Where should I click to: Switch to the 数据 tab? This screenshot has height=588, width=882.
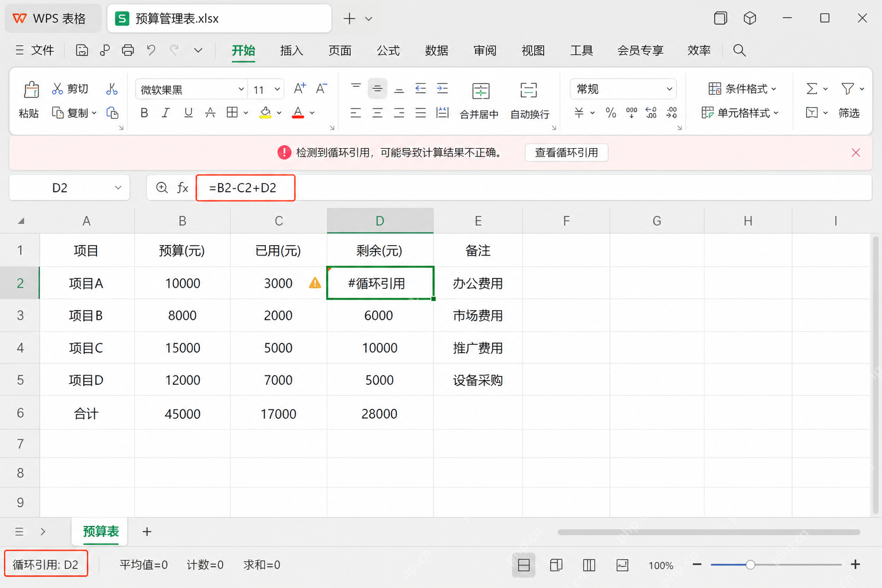pyautogui.click(x=436, y=51)
